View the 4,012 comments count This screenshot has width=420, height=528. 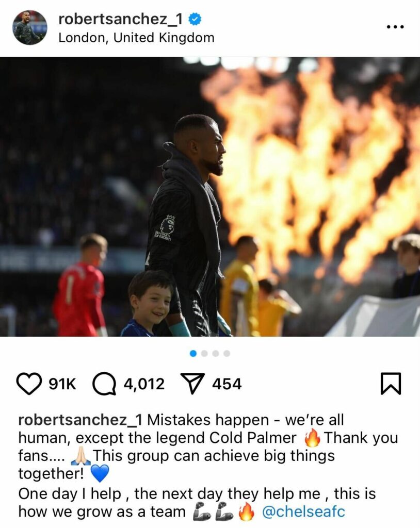click(x=144, y=384)
